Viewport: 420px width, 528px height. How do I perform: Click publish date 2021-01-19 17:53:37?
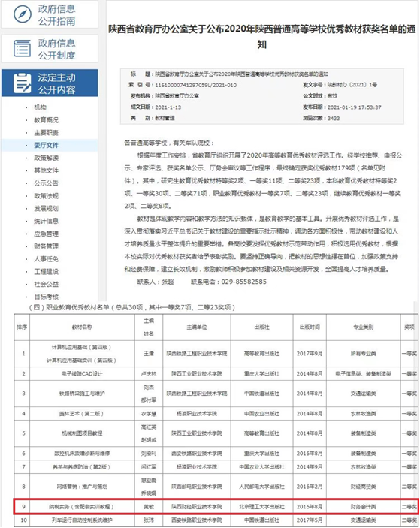pyautogui.click(x=354, y=107)
